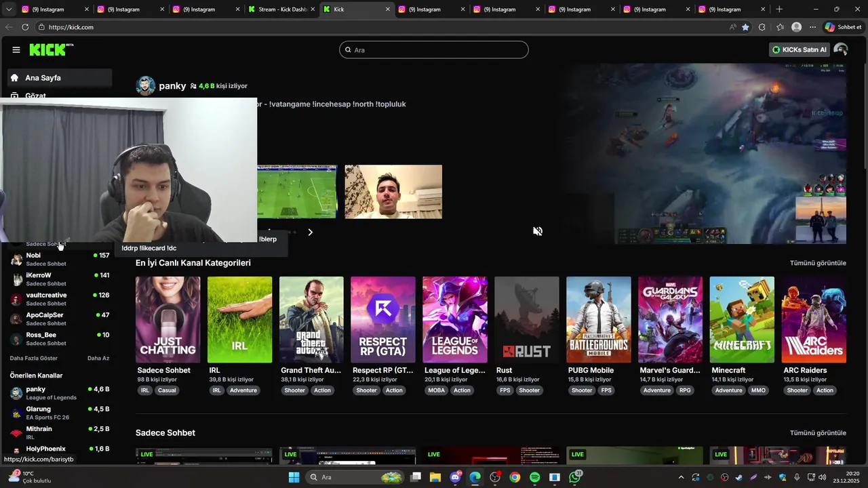Open vaultcreative channel in the sidebar
Viewport: 868px width, 488px height.
[60, 299]
